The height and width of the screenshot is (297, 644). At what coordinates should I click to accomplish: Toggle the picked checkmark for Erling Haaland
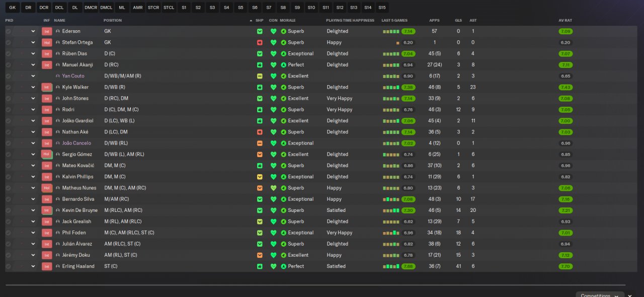[8, 266]
